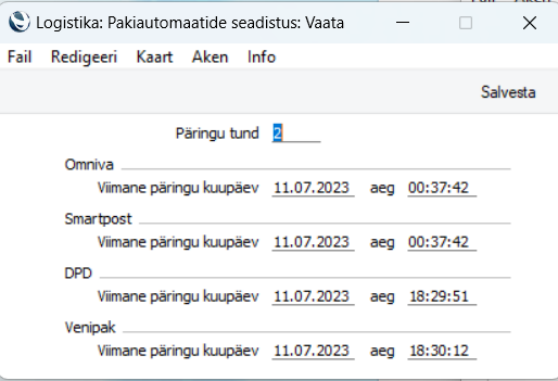The height and width of the screenshot is (381, 558).
Task: Click the aeg label in Omniva row
Action: click(x=382, y=189)
